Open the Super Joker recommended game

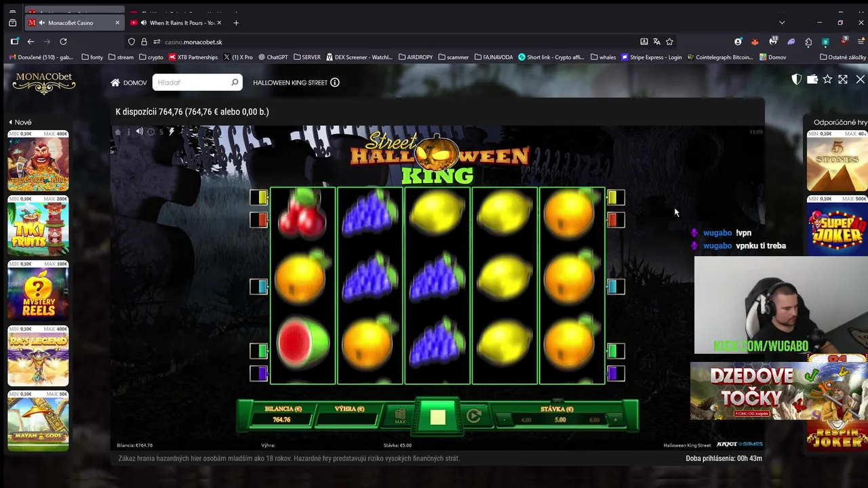point(837,226)
